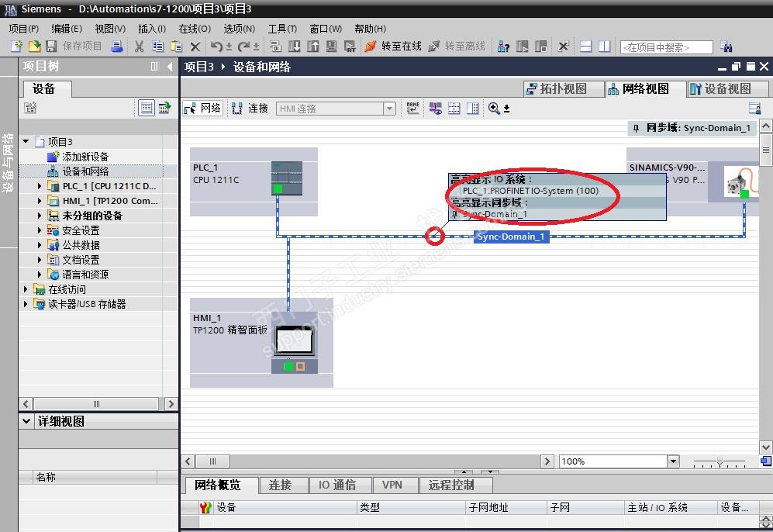The height and width of the screenshot is (532, 773).
Task: Start project search with binoculars icon
Action: coord(726,47)
